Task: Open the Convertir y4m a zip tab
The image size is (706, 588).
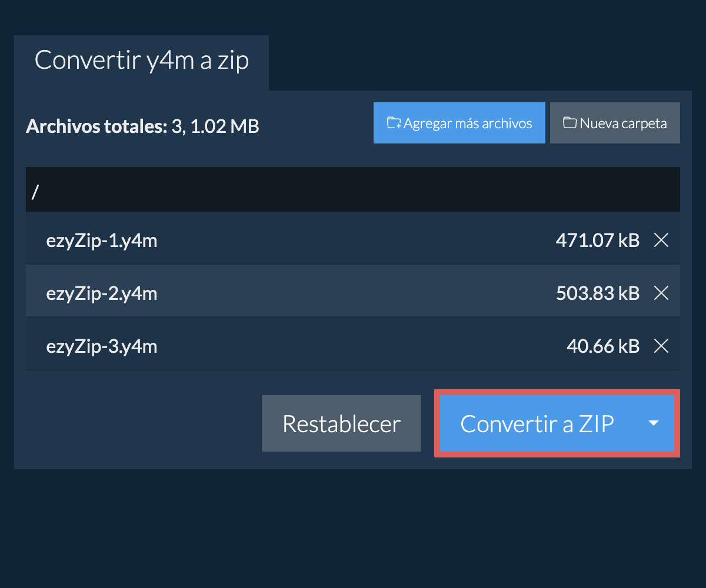Action: pyautogui.click(x=142, y=61)
